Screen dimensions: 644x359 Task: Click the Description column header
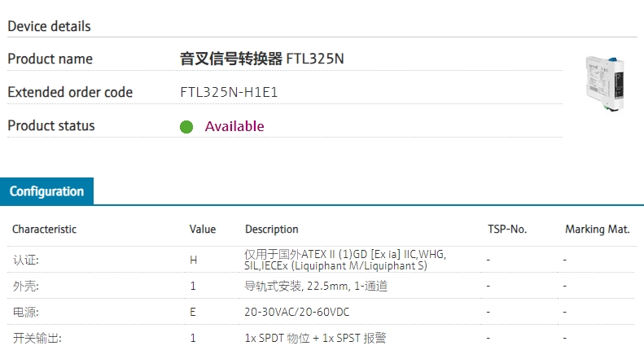[271, 230]
